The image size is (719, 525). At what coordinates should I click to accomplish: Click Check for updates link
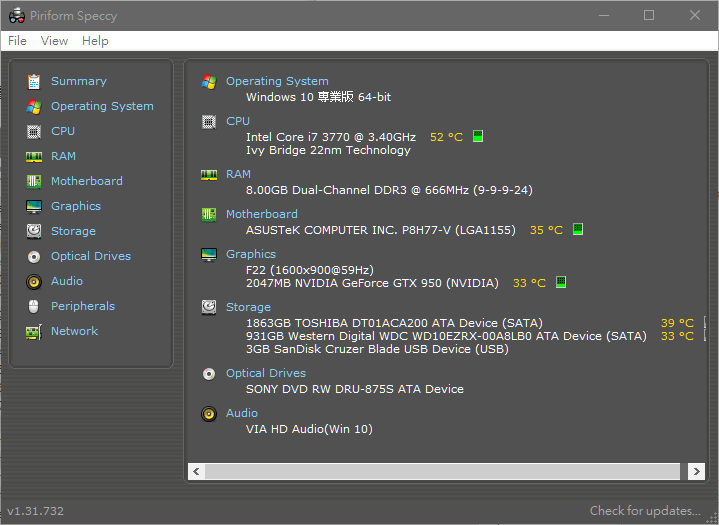tap(645, 511)
